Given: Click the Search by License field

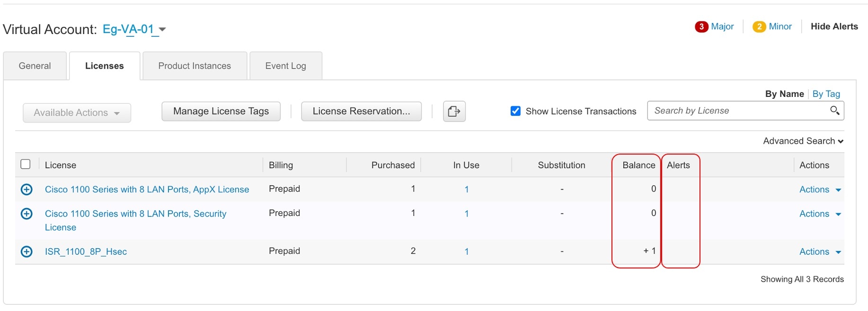Looking at the screenshot, I should (745, 111).
